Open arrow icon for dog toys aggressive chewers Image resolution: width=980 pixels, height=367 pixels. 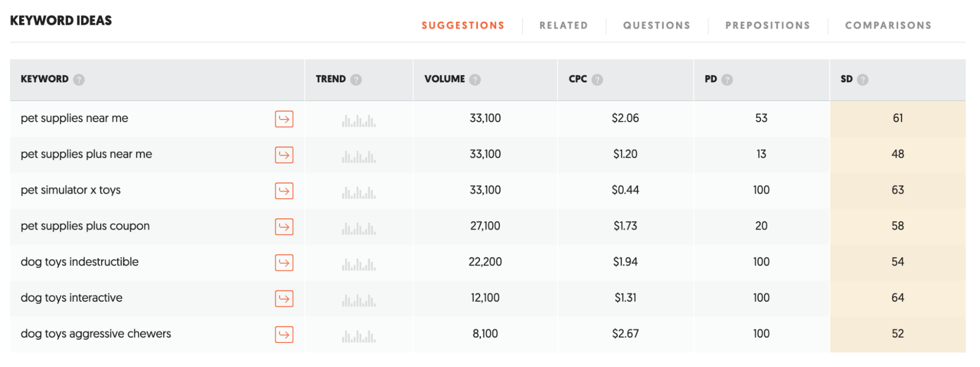click(x=284, y=334)
